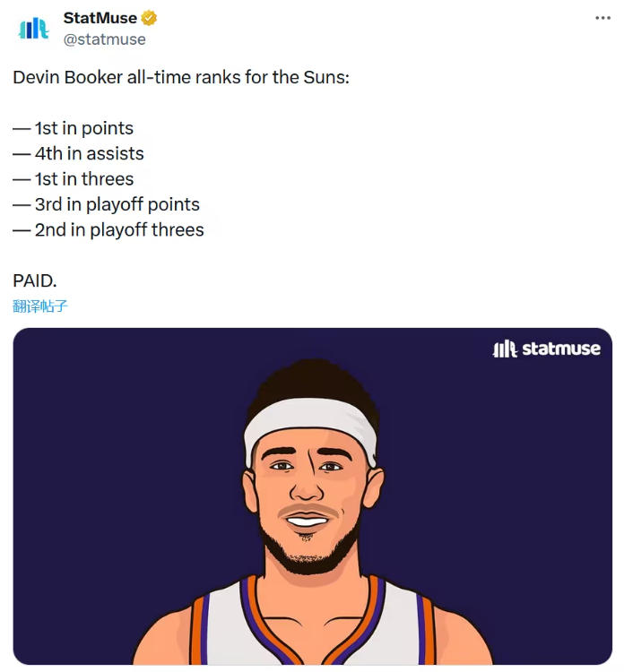Image resolution: width=624 pixels, height=672 pixels.
Task: Click the '2nd in playoff threes' line
Action: (108, 230)
